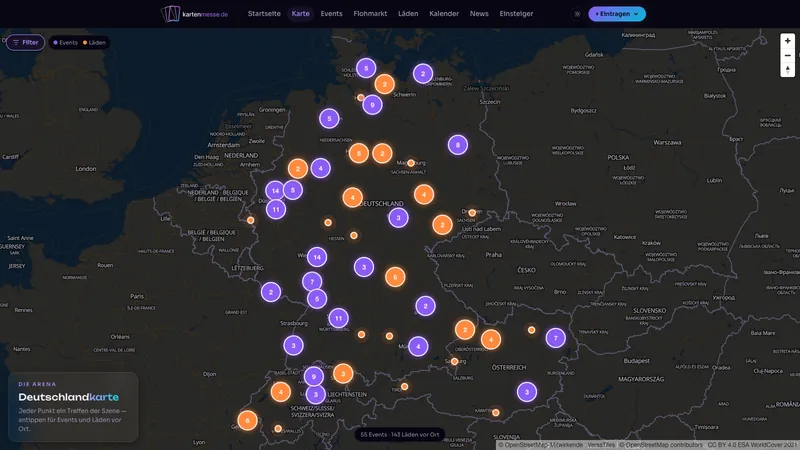800x450 pixels.
Task: Open purple 4 cluster at München
Action: [x=418, y=346]
